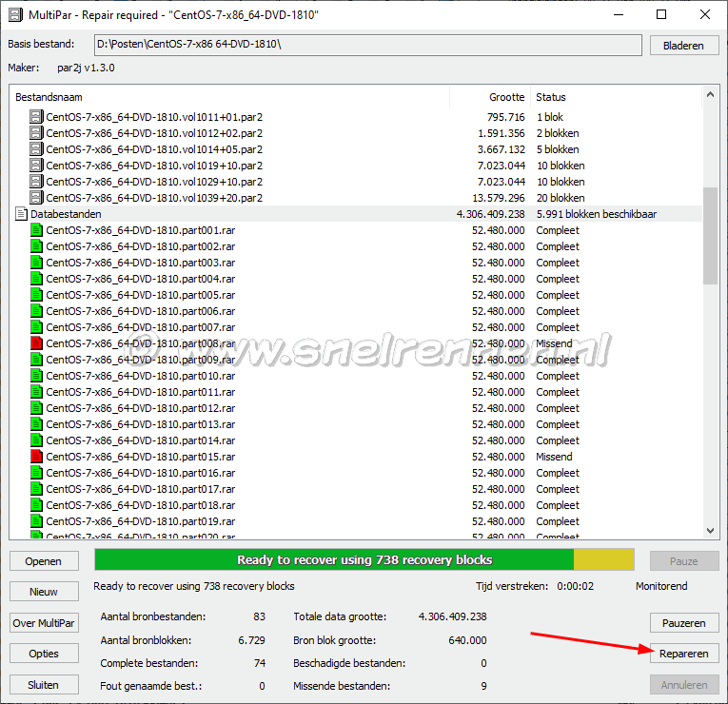Image resolution: width=728 pixels, height=704 pixels.
Task: Click the size value 795.716
Action: (x=505, y=116)
